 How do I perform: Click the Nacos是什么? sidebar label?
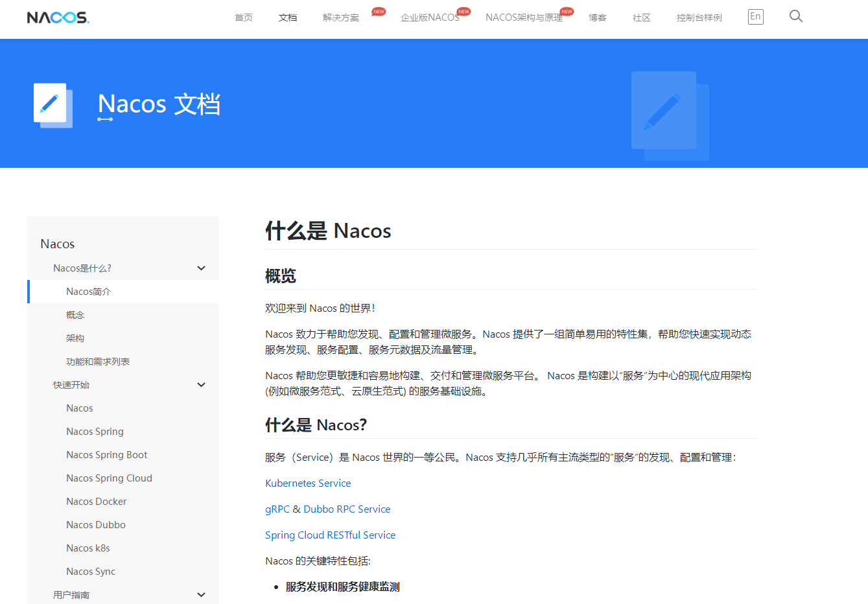[82, 268]
